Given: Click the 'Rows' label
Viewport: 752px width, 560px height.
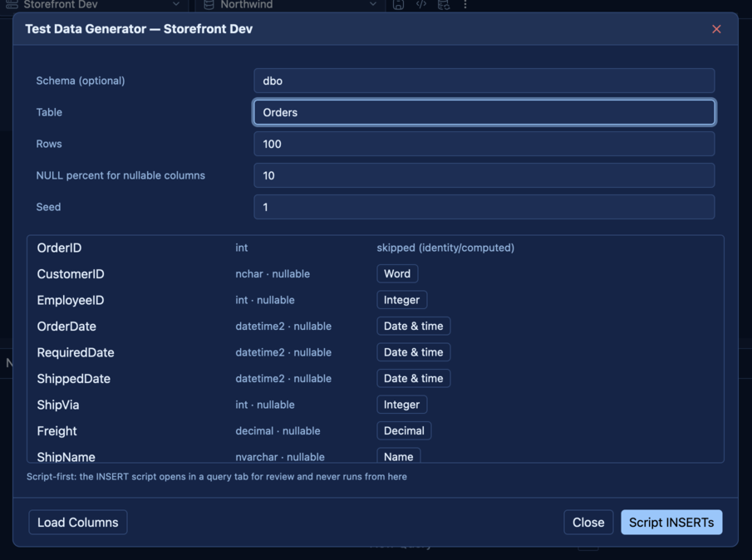Looking at the screenshot, I should (49, 144).
